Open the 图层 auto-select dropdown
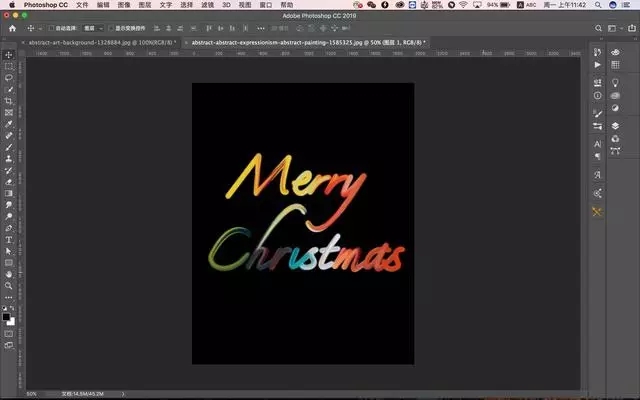 tap(92, 29)
